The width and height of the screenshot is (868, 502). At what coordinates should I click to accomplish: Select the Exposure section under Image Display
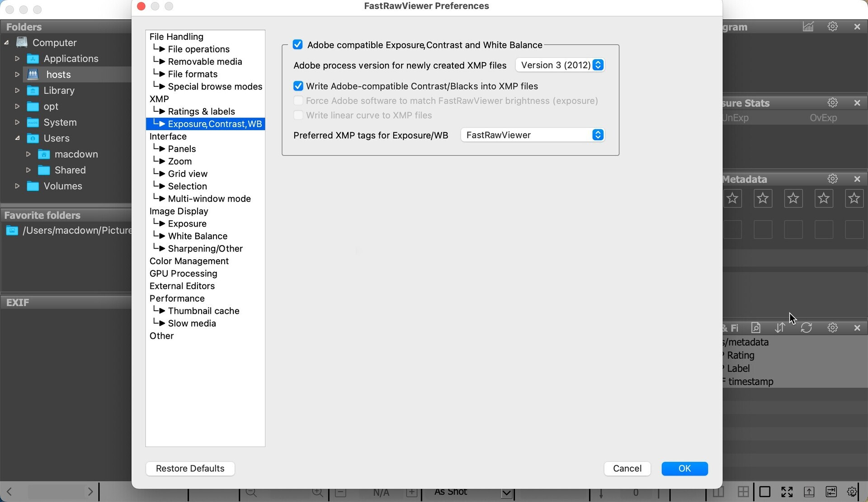point(186,223)
